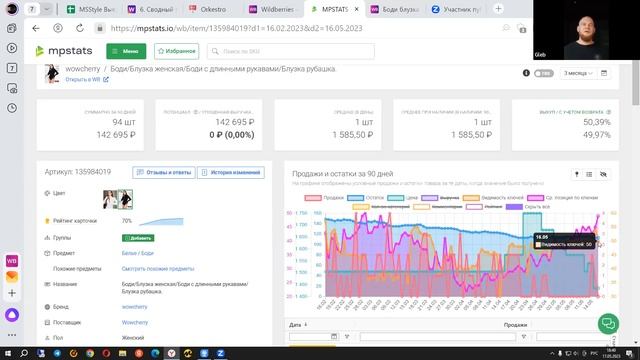Toggle Выручка series in chart legend

coord(440,198)
